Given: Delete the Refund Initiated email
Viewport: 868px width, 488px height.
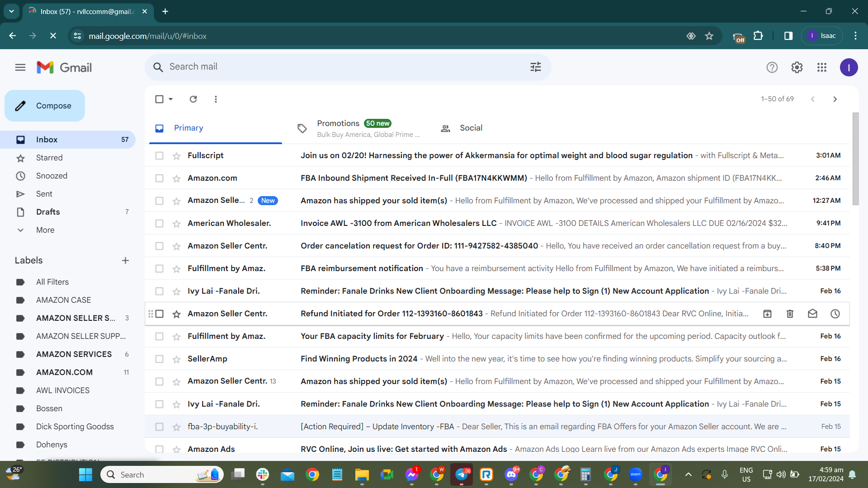Looking at the screenshot, I should point(790,314).
